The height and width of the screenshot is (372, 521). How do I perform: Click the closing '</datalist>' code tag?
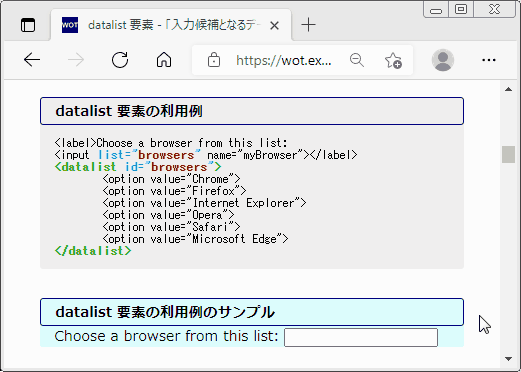click(x=93, y=251)
